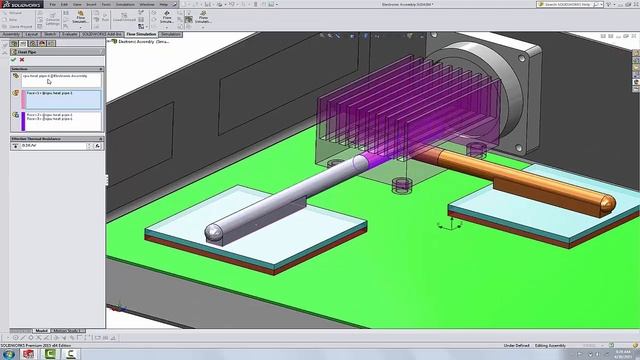Click the Wizard button in the ribbon

(12, 13)
